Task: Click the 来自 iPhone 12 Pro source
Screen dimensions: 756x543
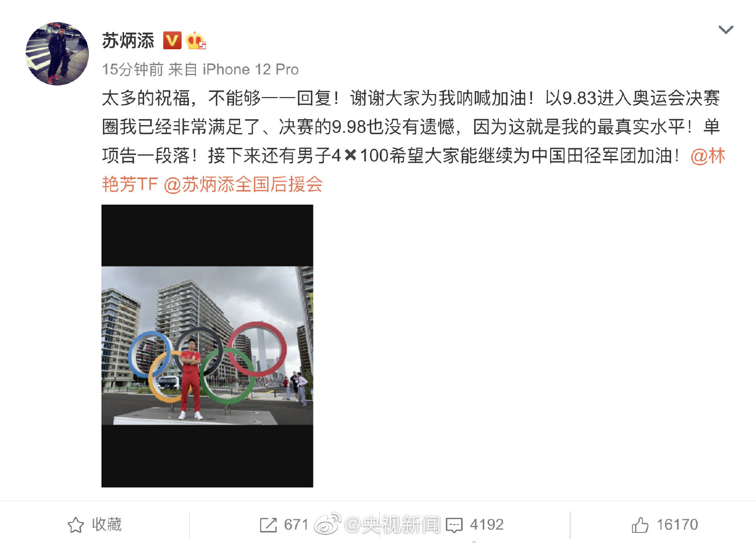Action: 234,69
